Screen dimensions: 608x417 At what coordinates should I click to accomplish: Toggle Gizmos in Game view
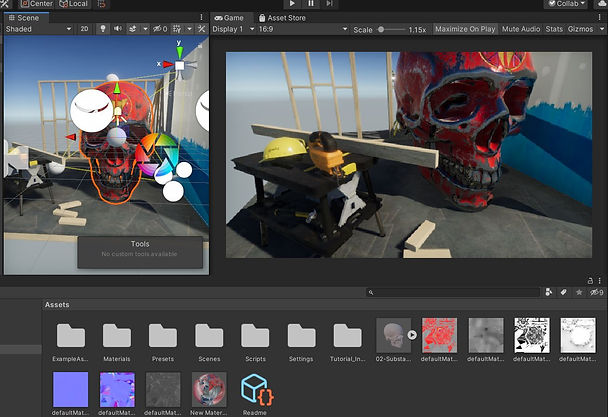[x=580, y=29]
